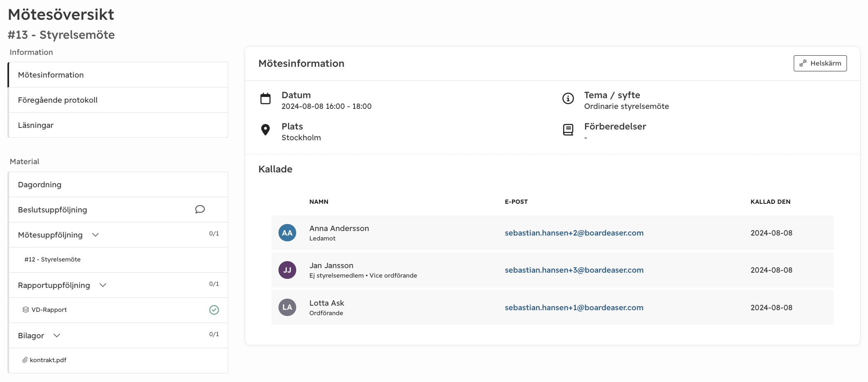Click the 0/1 counter on Mötesuppföljning

pos(214,233)
